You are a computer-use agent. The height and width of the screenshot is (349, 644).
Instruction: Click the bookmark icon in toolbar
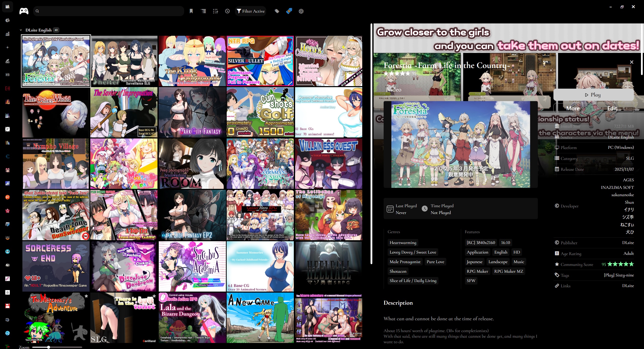pos(191,11)
